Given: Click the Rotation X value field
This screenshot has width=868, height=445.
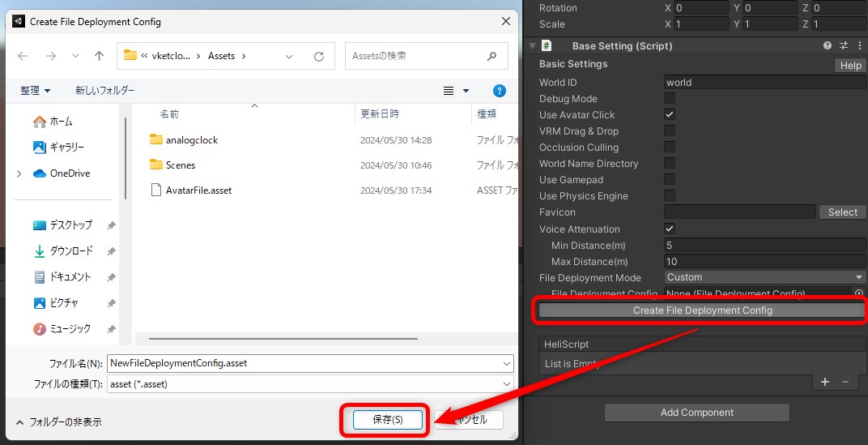Looking at the screenshot, I should pyautogui.click(x=702, y=8).
